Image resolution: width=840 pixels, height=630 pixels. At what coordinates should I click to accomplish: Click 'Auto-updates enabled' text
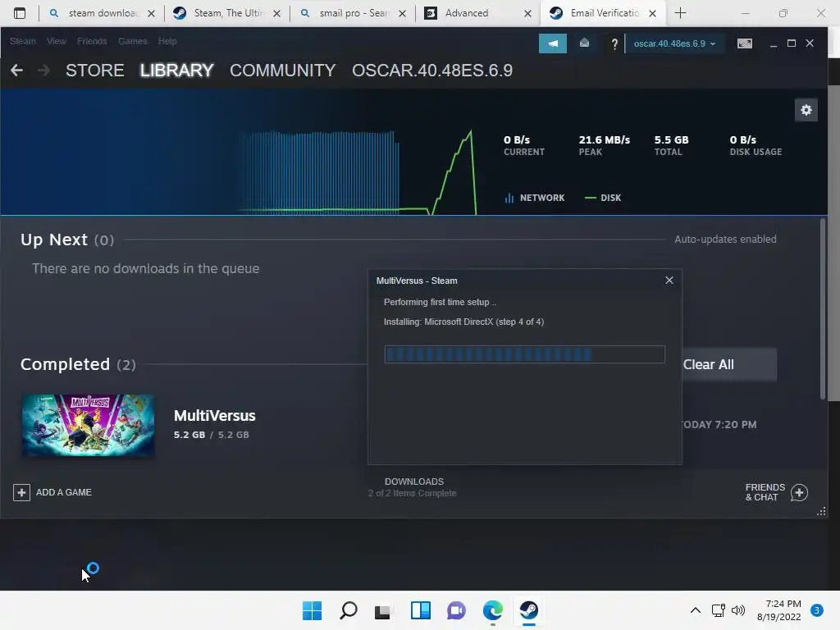[x=725, y=240]
